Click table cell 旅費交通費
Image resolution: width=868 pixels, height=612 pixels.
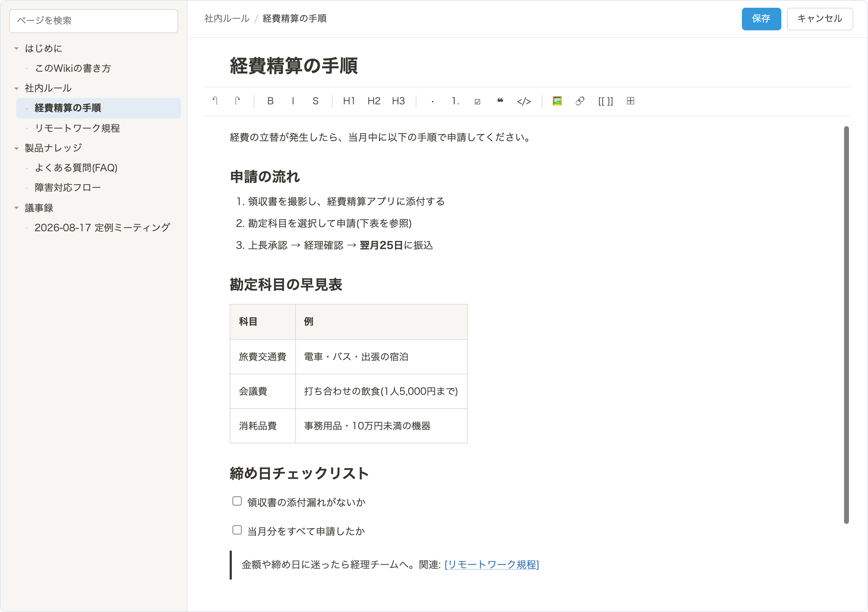(263, 357)
